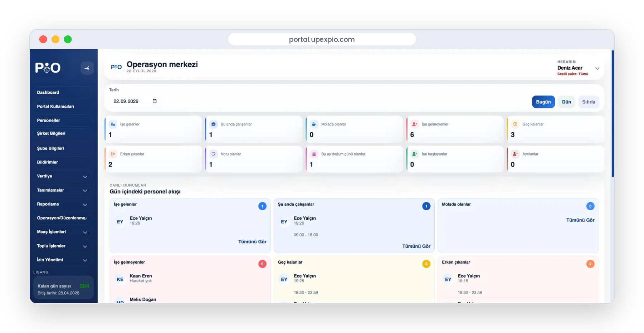Expand Operasyon/Düzenleme menu
Image resolution: width=644 pixels, height=333 pixels.
(x=62, y=218)
